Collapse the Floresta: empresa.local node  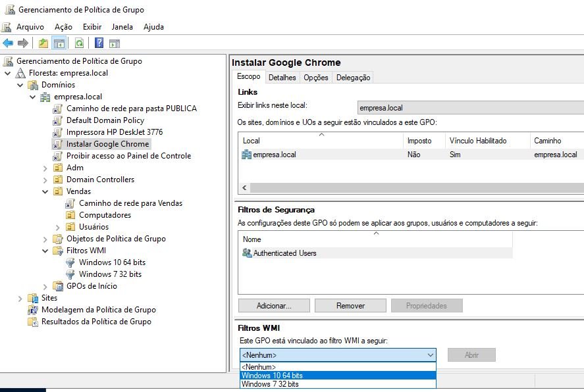[x=7, y=73]
